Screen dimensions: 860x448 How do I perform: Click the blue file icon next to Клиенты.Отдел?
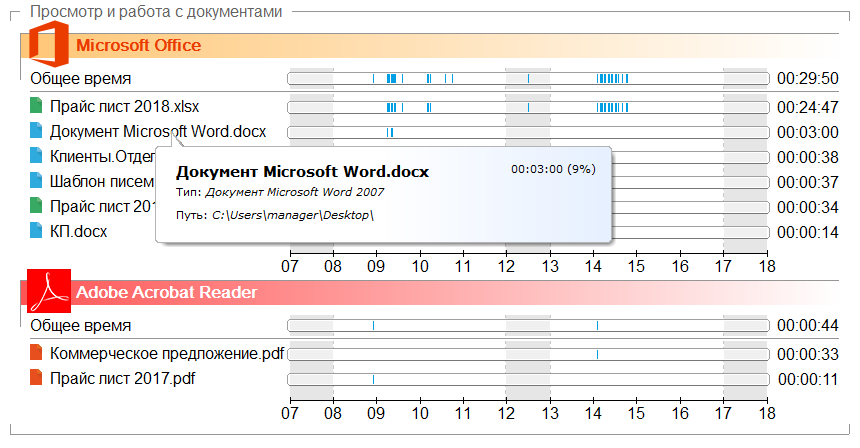37,156
